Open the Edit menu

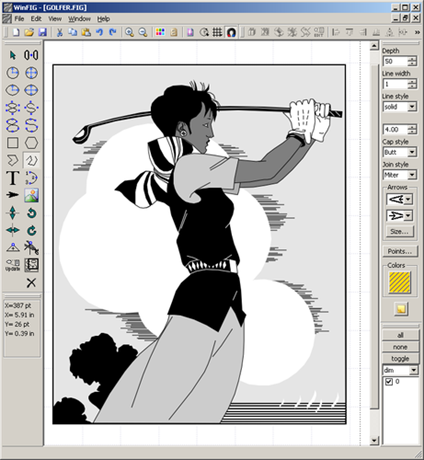[x=36, y=19]
